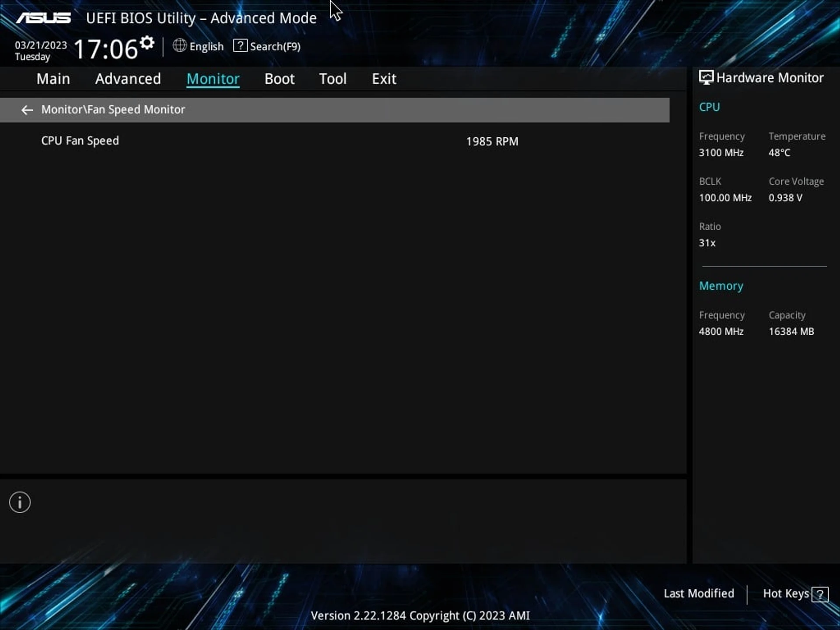
Task: Click the back arrow in Fan Speed Monitor header
Action: coord(27,110)
